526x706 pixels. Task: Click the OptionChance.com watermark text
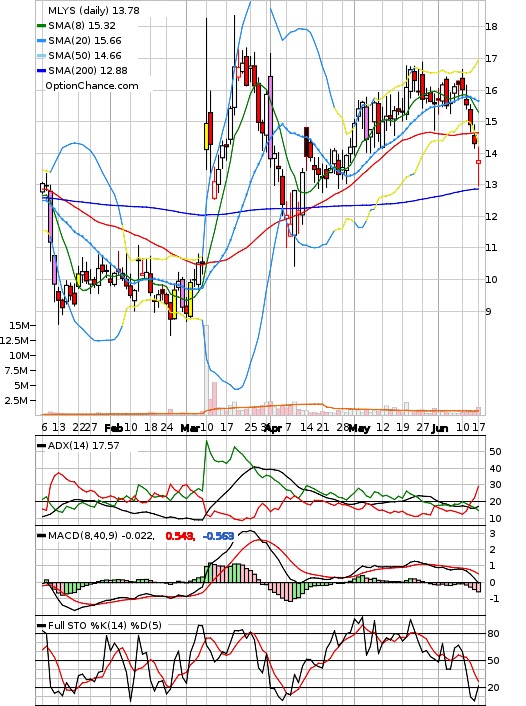[x=92, y=86]
